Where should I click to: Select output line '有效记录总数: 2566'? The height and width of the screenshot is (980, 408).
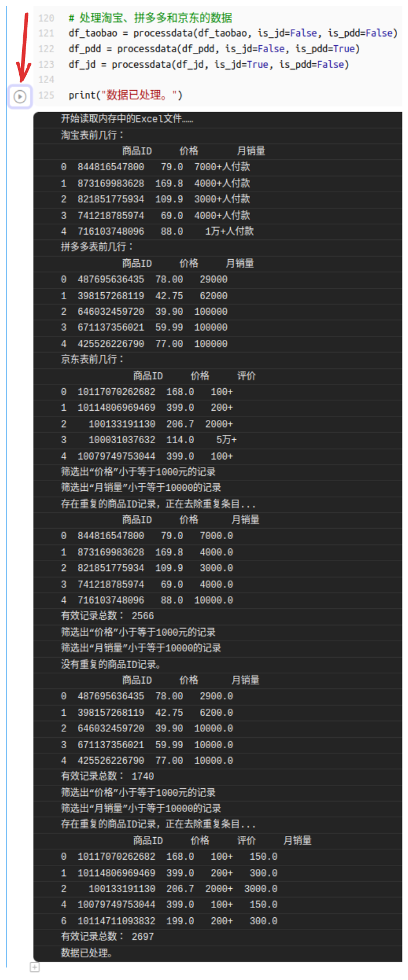(108, 616)
